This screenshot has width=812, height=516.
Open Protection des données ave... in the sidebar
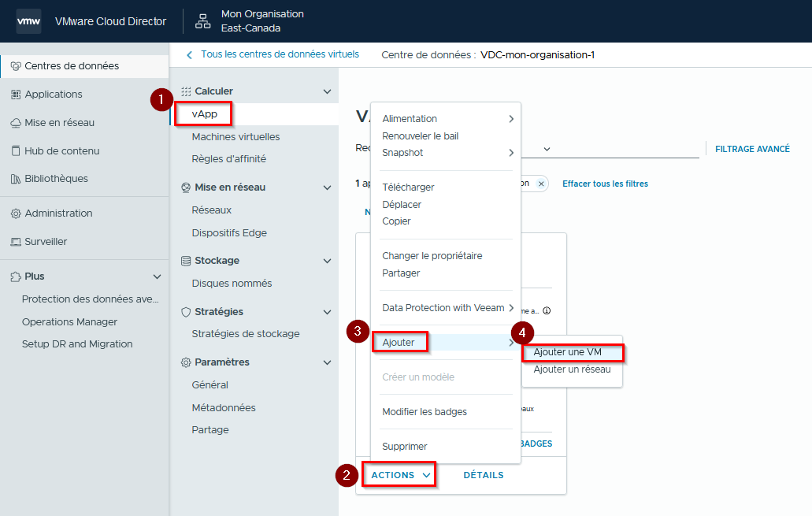(x=90, y=299)
